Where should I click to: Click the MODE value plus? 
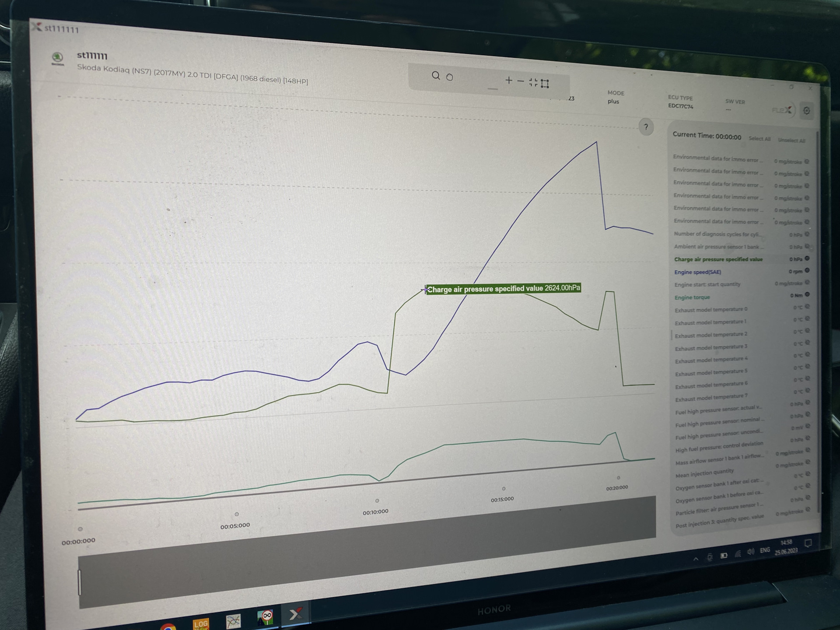point(613,101)
